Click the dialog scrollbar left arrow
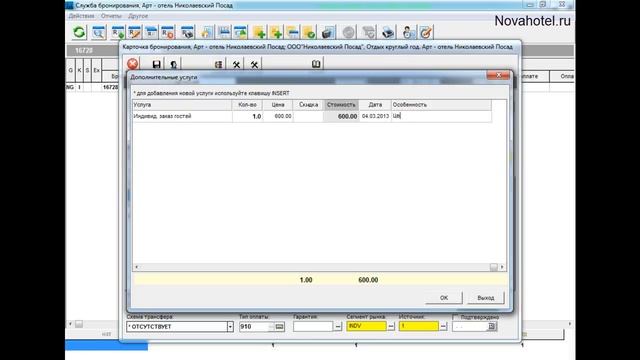 [137, 267]
